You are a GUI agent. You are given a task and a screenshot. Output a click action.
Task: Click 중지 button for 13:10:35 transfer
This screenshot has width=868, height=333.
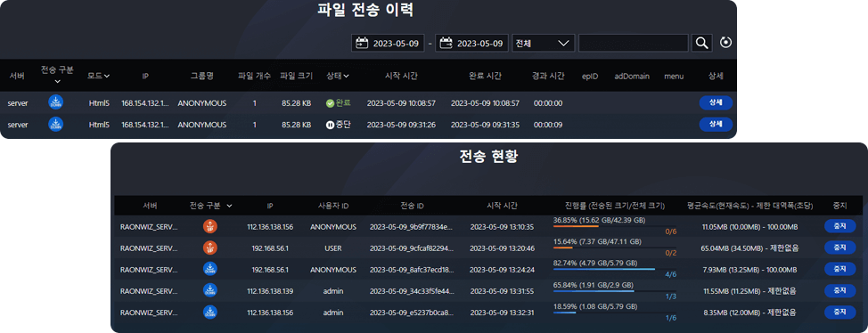coord(839,225)
